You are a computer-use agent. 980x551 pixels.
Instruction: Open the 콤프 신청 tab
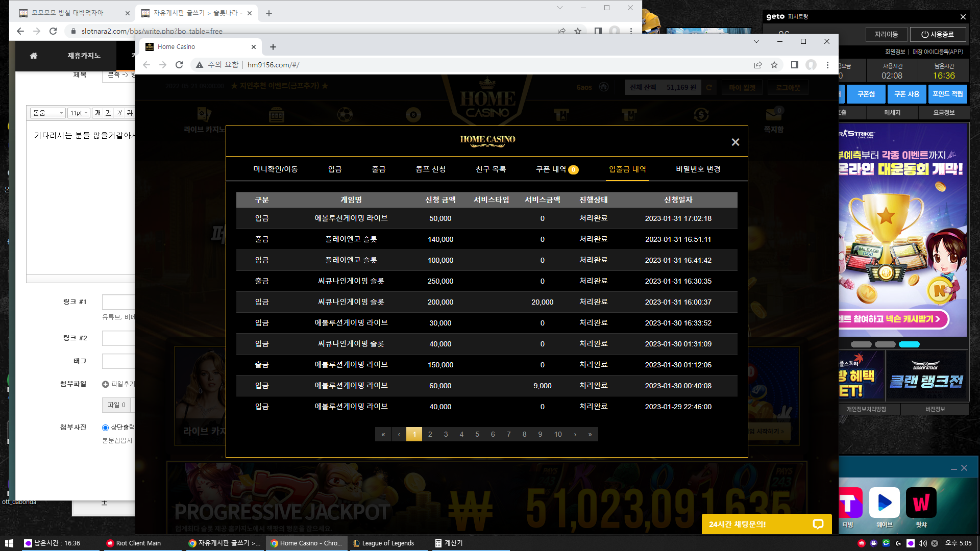click(431, 169)
